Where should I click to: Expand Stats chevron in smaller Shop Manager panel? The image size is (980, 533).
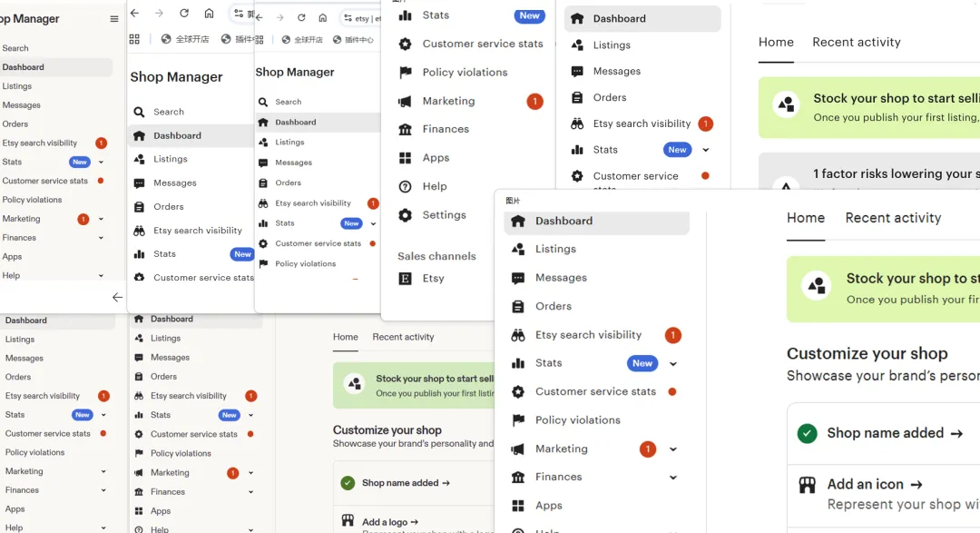coord(373,224)
